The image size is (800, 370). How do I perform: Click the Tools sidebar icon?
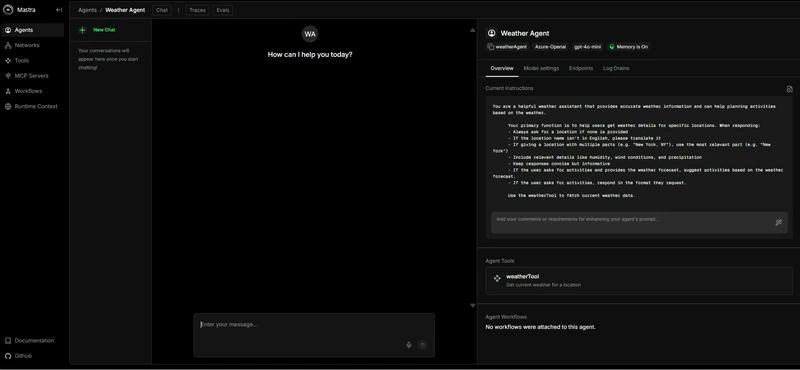[8, 61]
